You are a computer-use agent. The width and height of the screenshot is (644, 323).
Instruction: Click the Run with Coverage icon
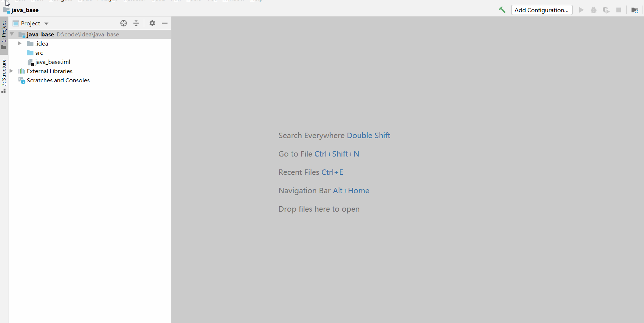pyautogui.click(x=606, y=10)
